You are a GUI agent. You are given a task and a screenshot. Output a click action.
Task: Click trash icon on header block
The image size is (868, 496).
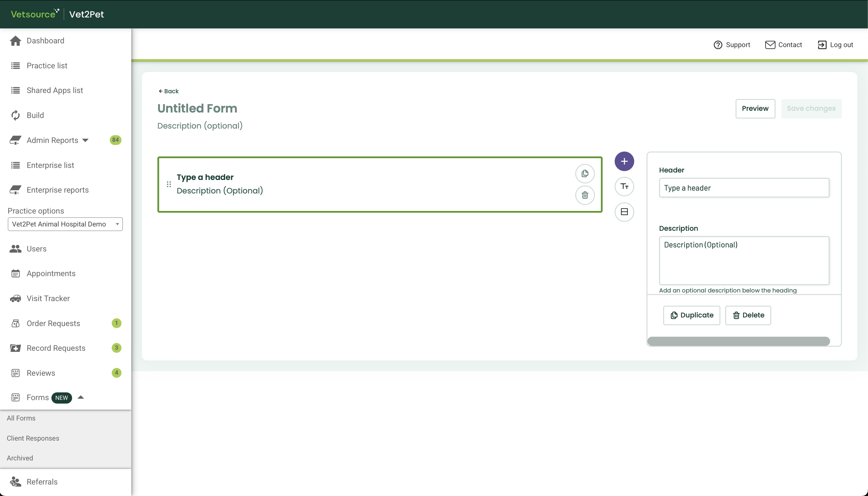click(585, 195)
